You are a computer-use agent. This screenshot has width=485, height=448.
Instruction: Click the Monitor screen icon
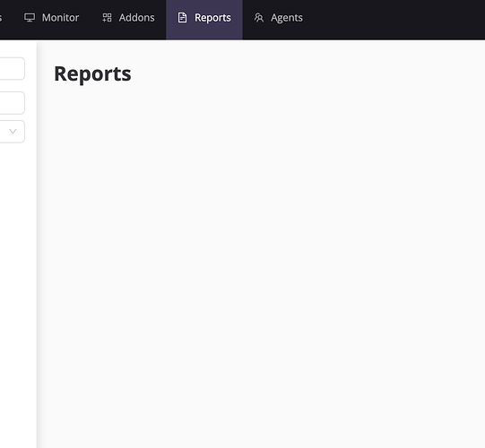30,18
